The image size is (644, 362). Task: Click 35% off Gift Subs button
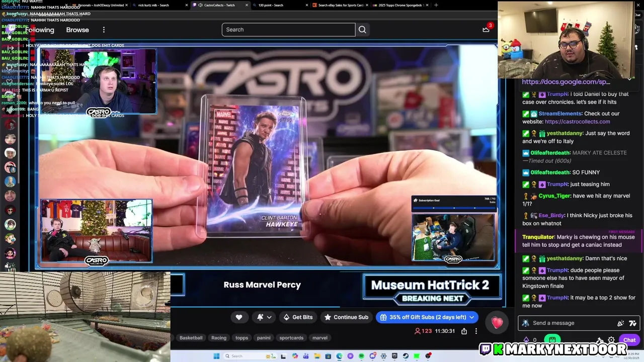[x=427, y=317]
